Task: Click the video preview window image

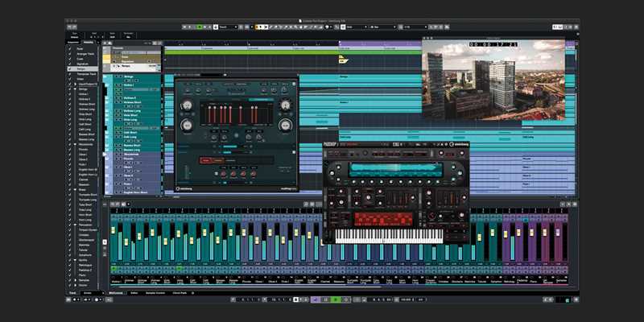Action: pyautogui.click(x=493, y=79)
